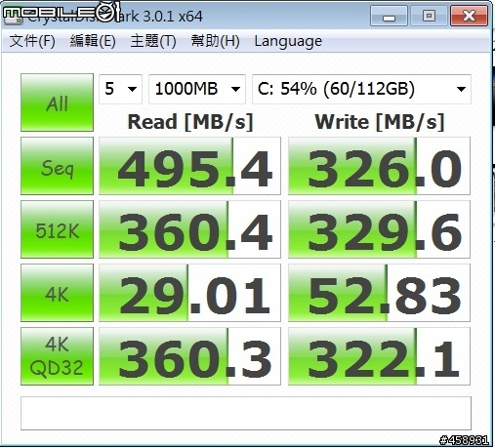The width and height of the screenshot is (495, 448).
Task: Minimize the CrystalDiskMark window
Action: (389, 16)
